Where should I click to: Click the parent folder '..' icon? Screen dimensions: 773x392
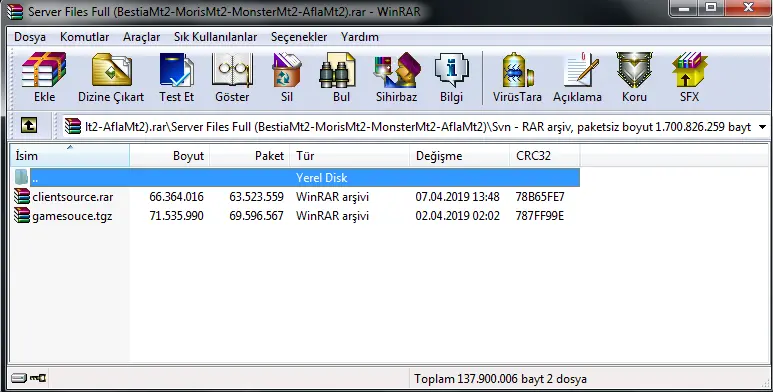pos(22,177)
